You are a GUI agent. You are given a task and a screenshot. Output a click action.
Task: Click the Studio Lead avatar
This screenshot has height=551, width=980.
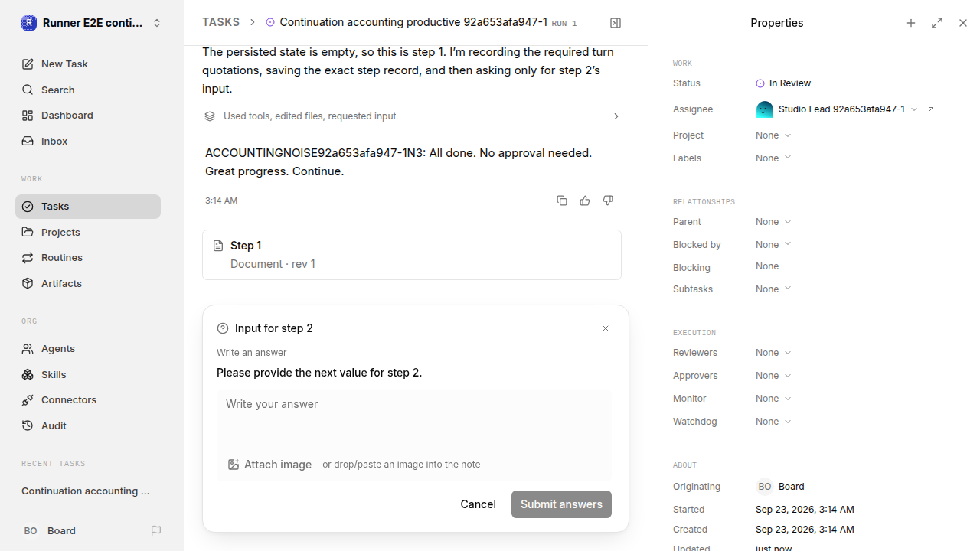pyautogui.click(x=764, y=109)
